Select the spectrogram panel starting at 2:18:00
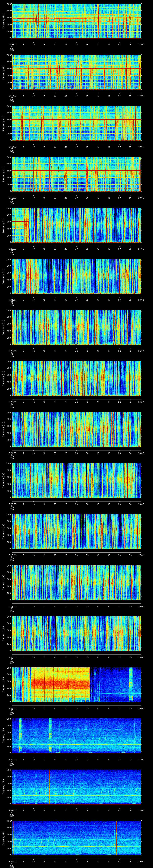Screen dimensions: 153x868 [x=77, y=123]
